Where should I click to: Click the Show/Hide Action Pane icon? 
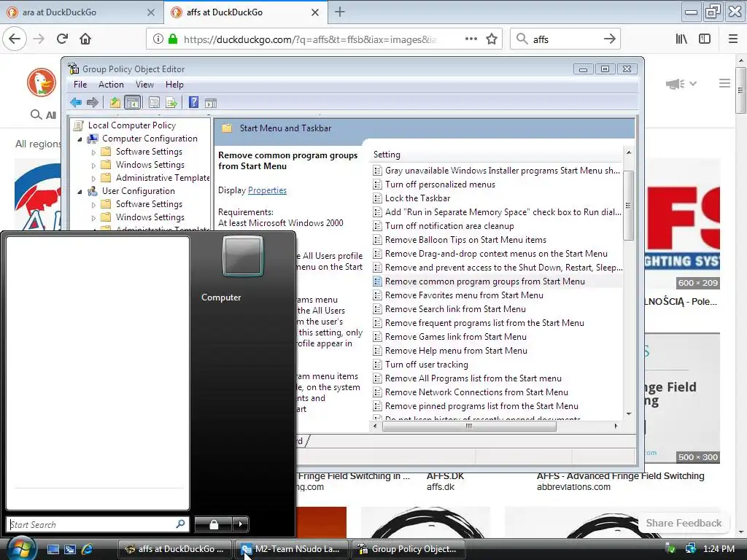(x=211, y=103)
